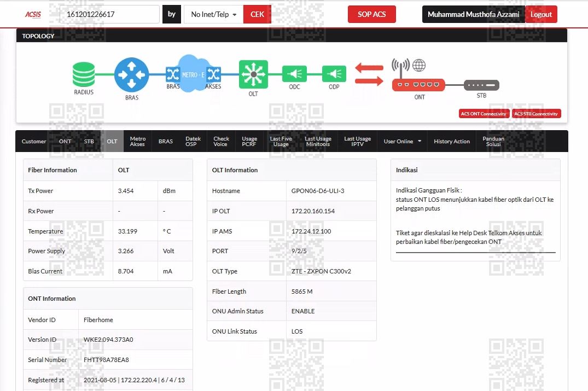588x391 pixels.
Task: Click the Bias Current value 8.704
Action: (x=126, y=271)
